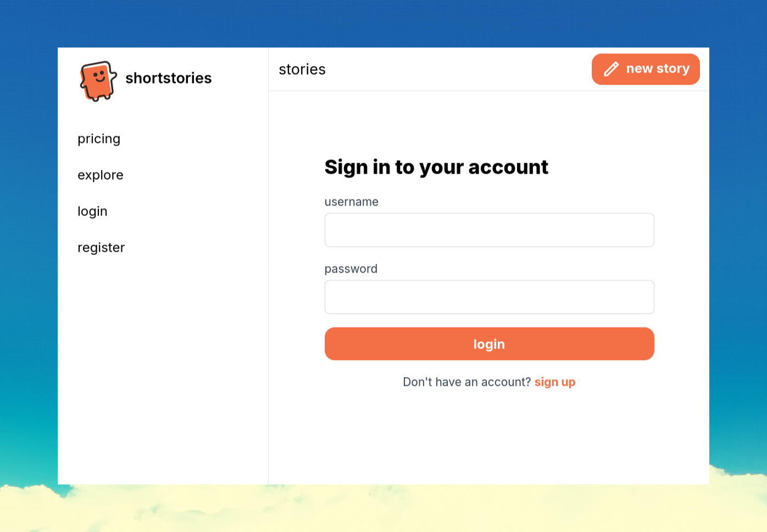Image resolution: width=767 pixels, height=532 pixels.
Task: Click the pencil icon on new story
Action: 611,69
